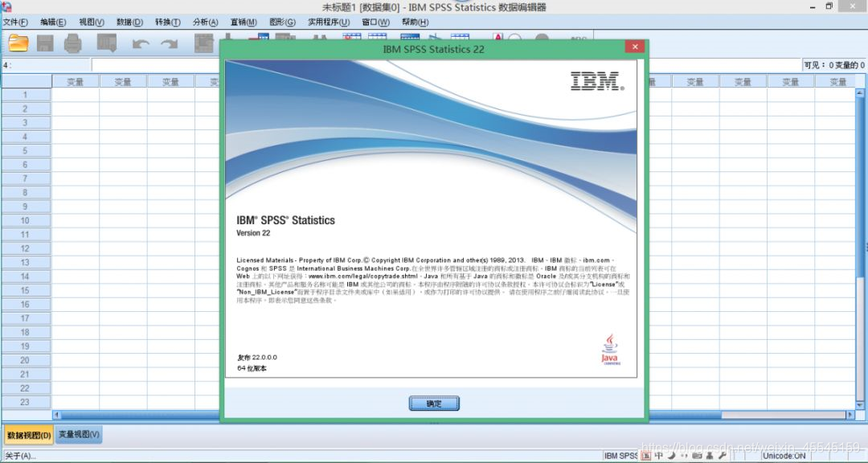This screenshot has width=868, height=463.
Task: Click the Print toolbar icon
Action: [72, 43]
